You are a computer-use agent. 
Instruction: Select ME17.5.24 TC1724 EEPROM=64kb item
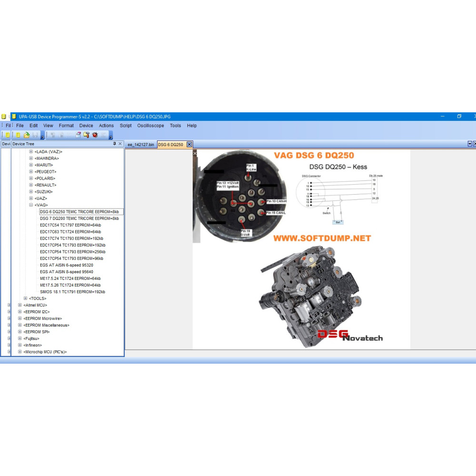pyautogui.click(x=70, y=278)
